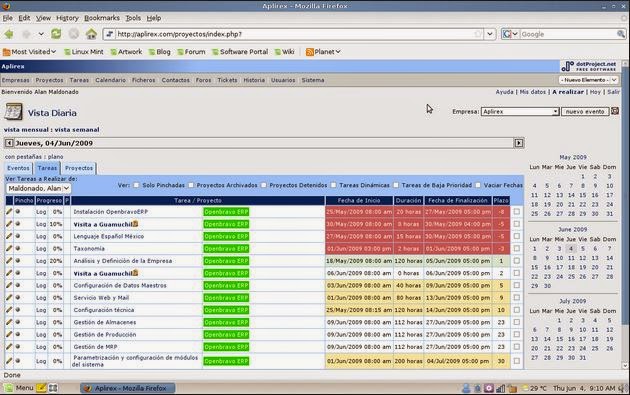630x395 pixels.
Task: Click the notes icon next to Menu
Action: point(41,388)
